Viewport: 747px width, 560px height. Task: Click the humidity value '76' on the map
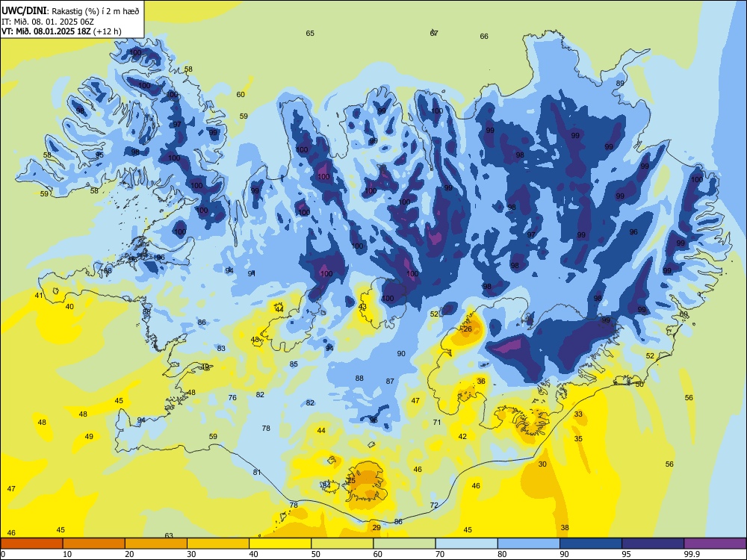coord(232,398)
